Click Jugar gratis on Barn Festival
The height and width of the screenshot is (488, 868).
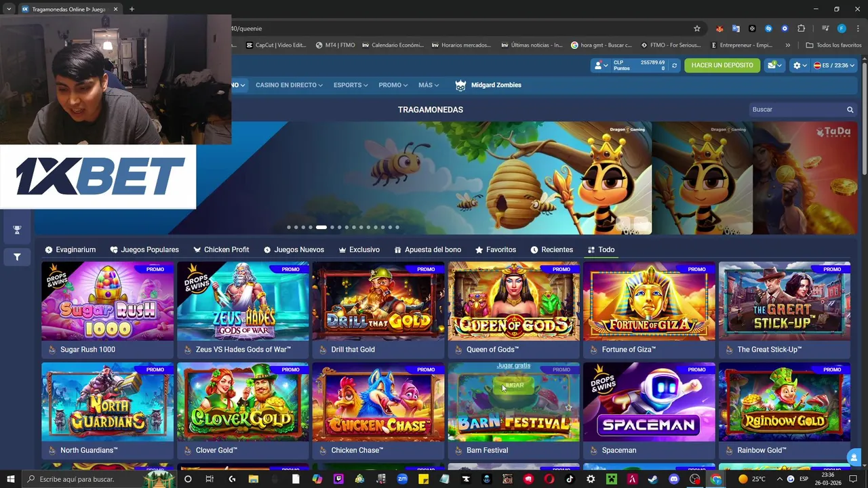click(513, 366)
